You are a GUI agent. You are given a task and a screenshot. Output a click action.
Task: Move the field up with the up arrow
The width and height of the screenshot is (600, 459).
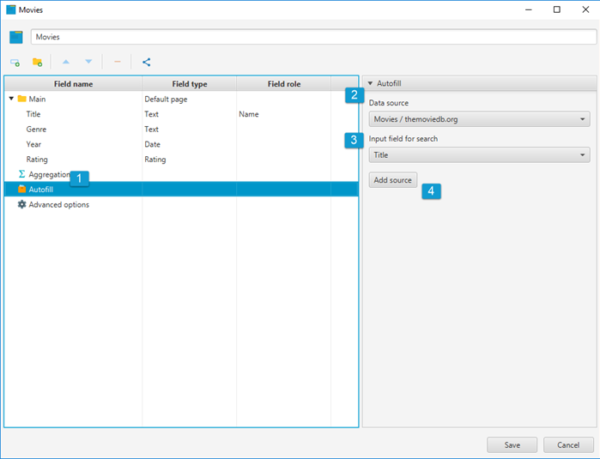point(66,62)
